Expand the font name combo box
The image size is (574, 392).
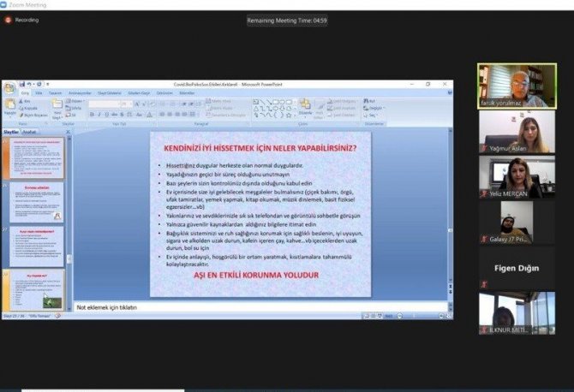click(x=118, y=103)
